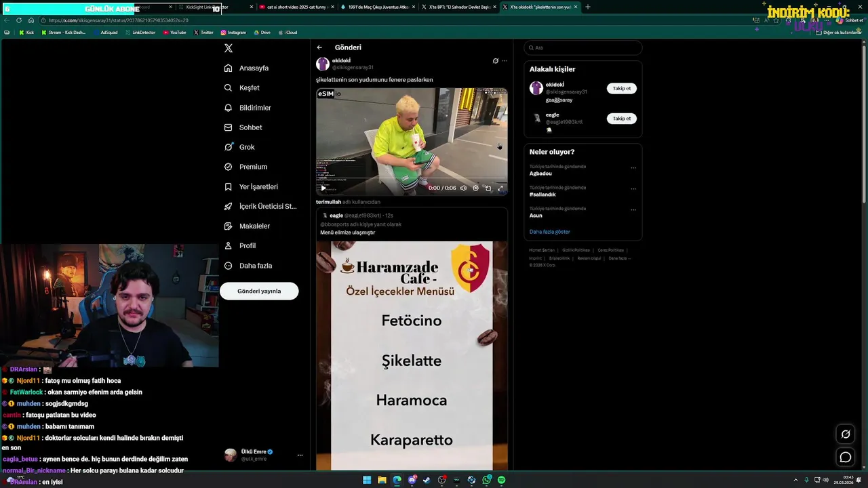Viewport: 868px width, 488px height.
Task: Reload the page
Action: click(20, 20)
